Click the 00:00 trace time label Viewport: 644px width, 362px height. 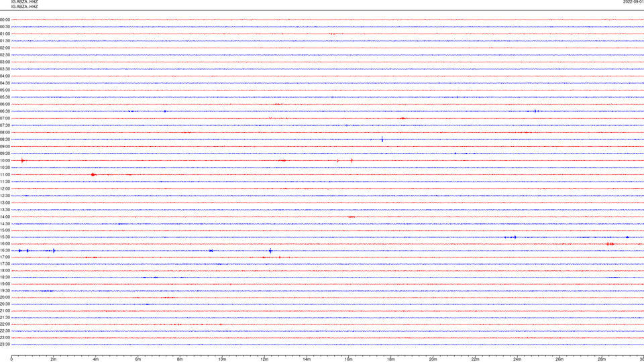click(x=5, y=19)
